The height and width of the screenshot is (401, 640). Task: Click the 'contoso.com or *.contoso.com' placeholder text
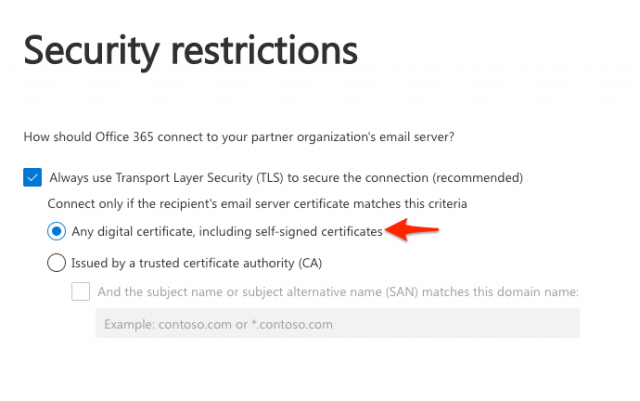245,324
